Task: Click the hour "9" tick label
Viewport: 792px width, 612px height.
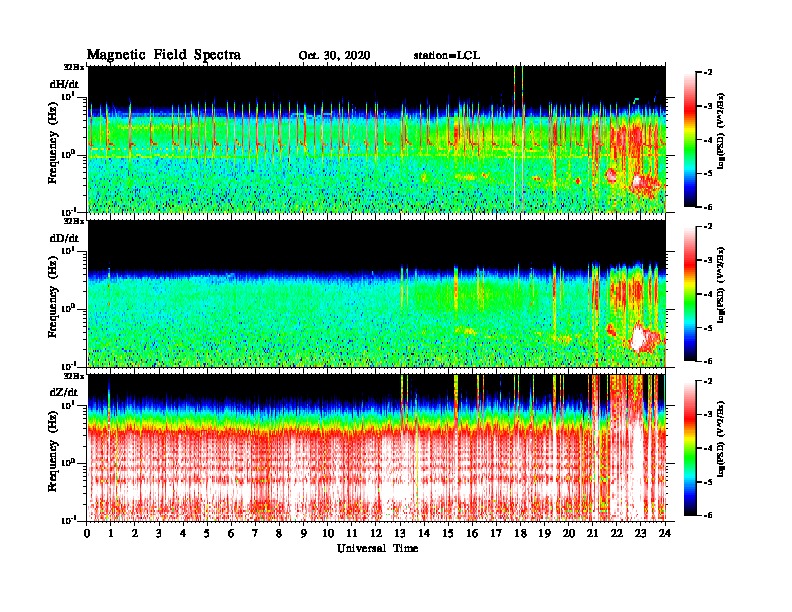Action: [304, 533]
